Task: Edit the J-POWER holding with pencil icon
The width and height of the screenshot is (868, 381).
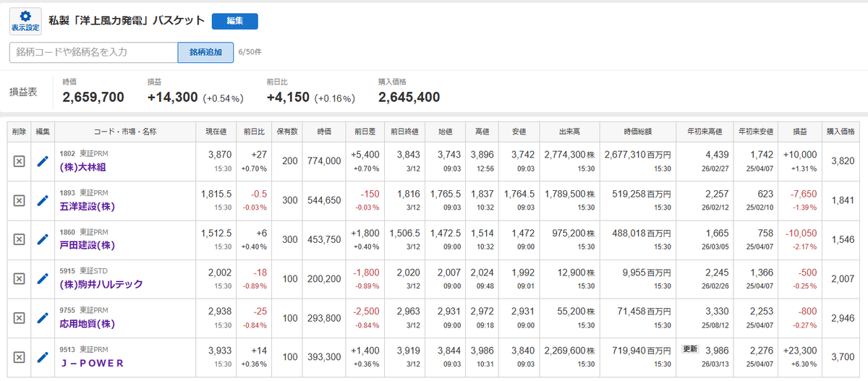Action: pyautogui.click(x=43, y=356)
